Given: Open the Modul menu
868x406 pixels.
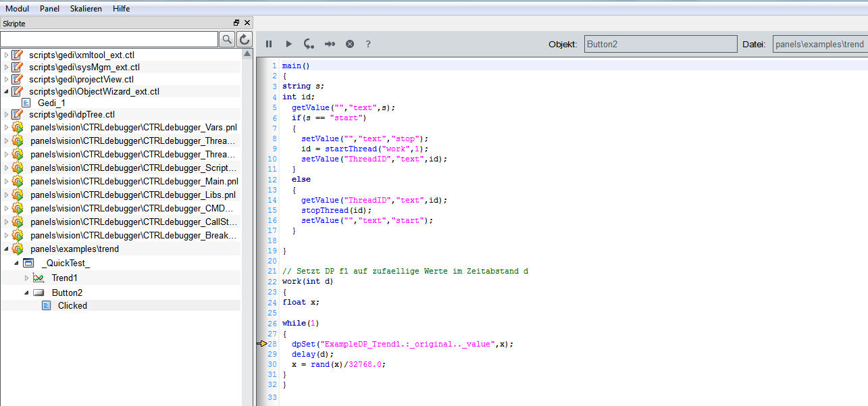Looking at the screenshot, I should click(x=17, y=9).
